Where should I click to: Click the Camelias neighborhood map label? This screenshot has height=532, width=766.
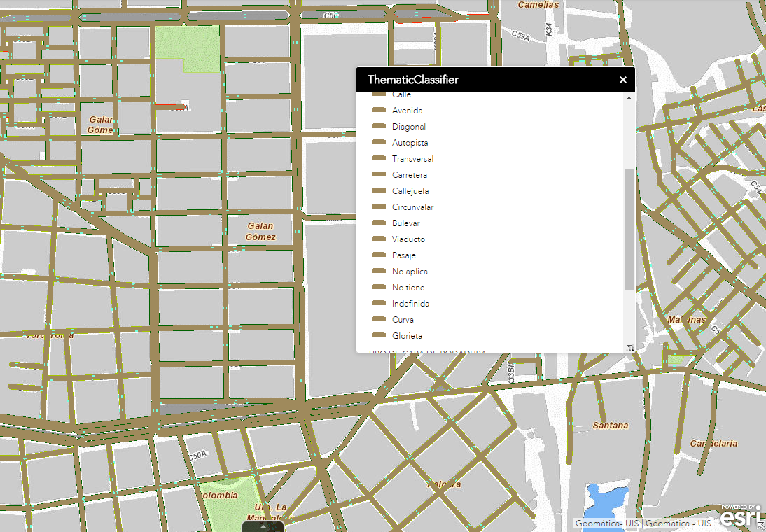538,5
